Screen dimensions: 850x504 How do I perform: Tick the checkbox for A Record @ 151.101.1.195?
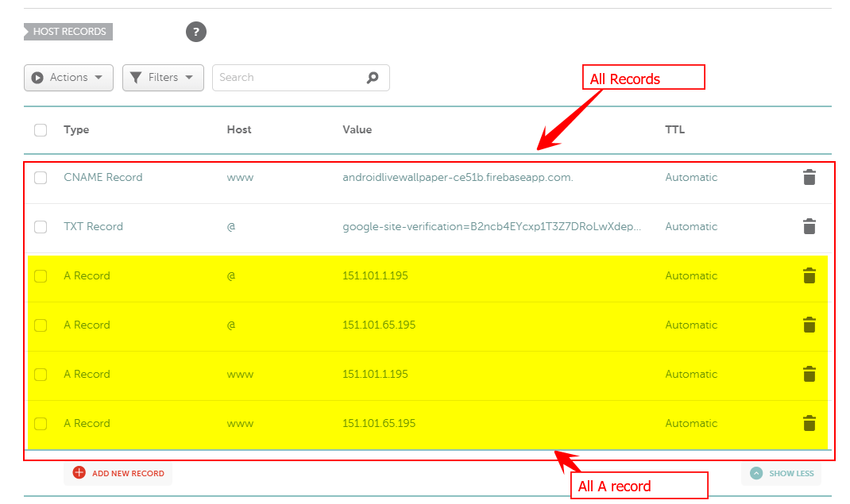click(x=41, y=276)
